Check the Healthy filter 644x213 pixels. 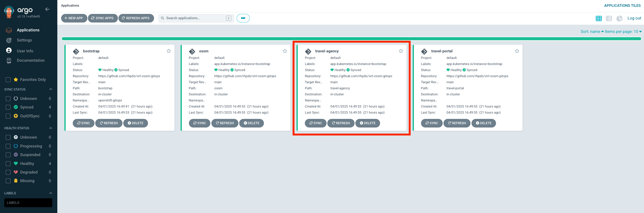pyautogui.click(x=8, y=164)
